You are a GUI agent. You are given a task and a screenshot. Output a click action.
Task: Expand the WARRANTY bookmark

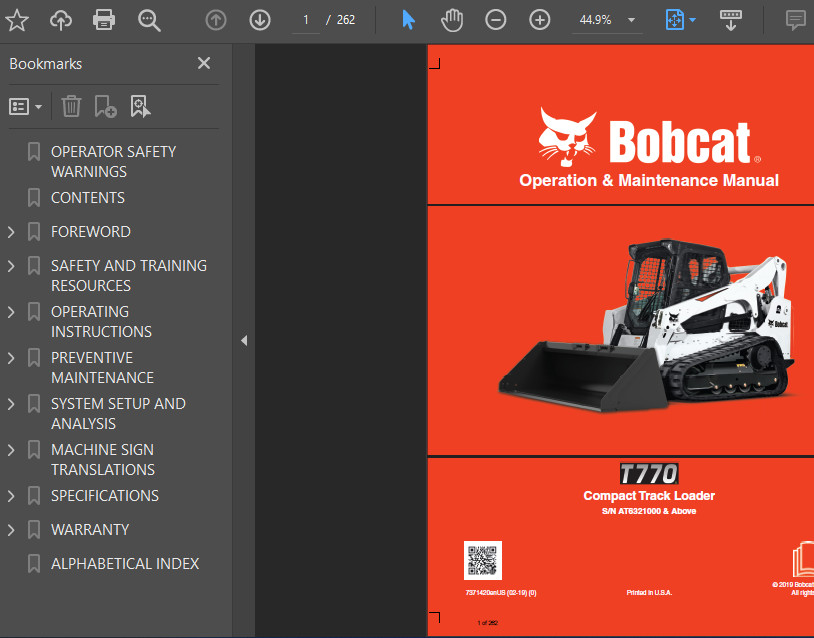pos(11,530)
